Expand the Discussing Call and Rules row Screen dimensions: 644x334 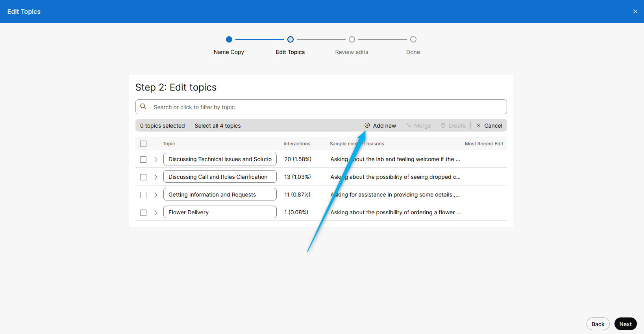156,177
